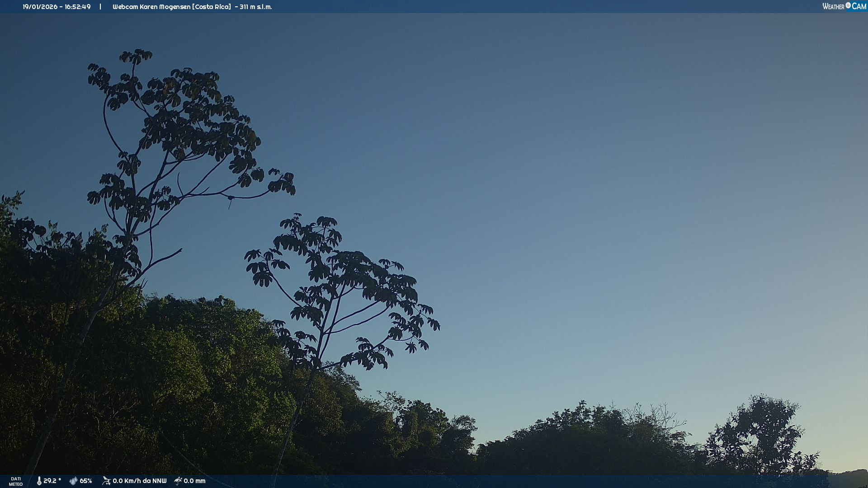Click the 65% humidity value
868x488 pixels.
86,481
